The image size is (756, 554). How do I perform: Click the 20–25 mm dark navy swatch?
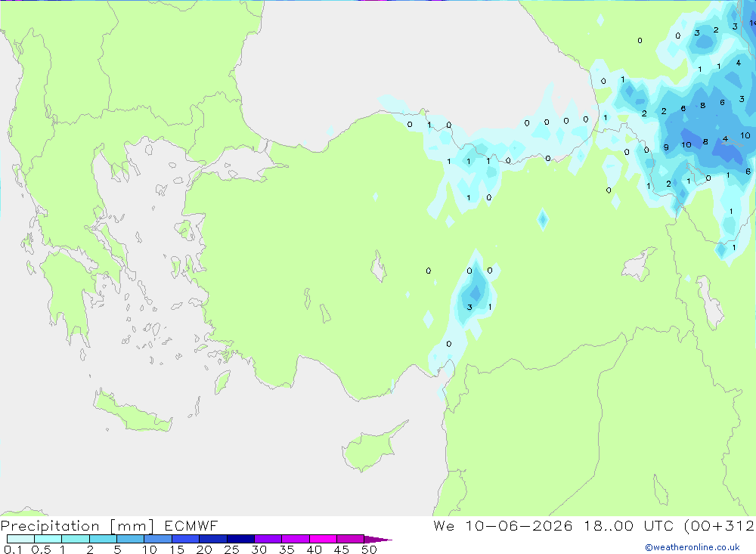tap(212, 539)
